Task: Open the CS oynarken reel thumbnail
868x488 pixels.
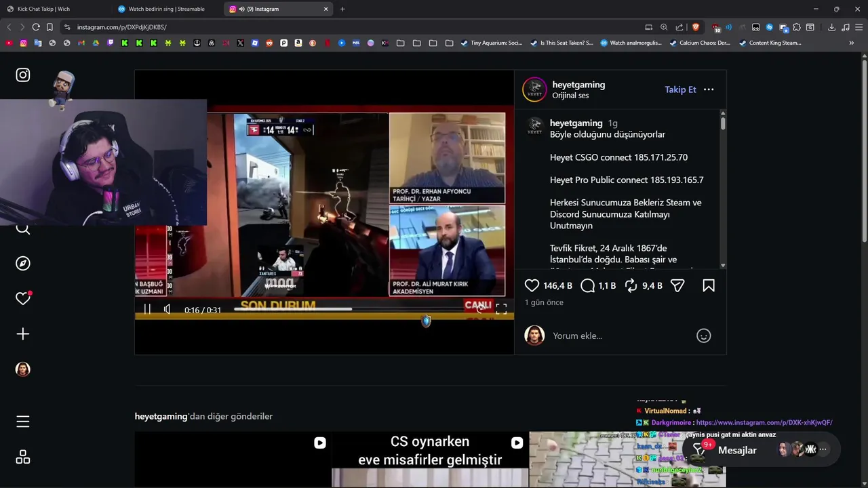Action: [430, 459]
